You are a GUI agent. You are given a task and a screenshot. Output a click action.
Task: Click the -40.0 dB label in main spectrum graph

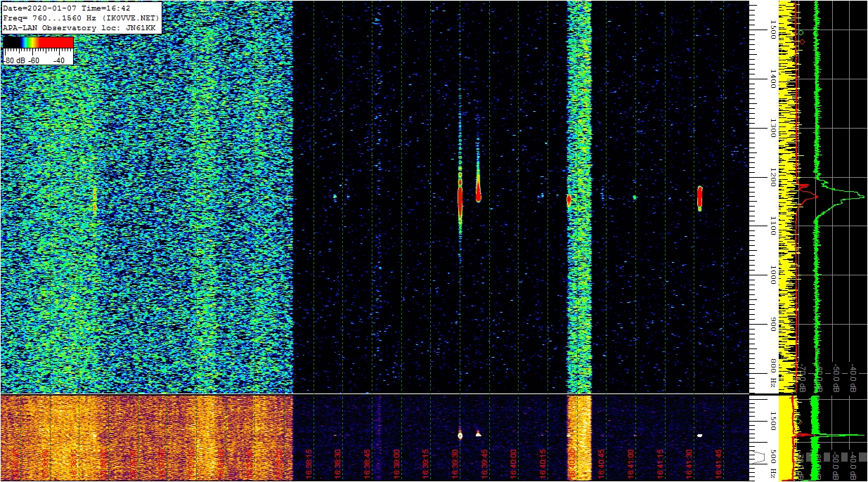(853, 379)
